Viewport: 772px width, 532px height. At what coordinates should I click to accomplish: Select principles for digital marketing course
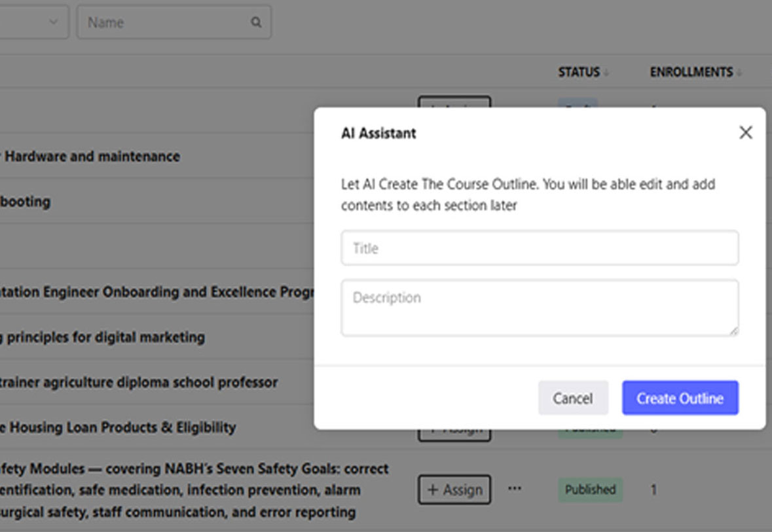[x=105, y=337]
